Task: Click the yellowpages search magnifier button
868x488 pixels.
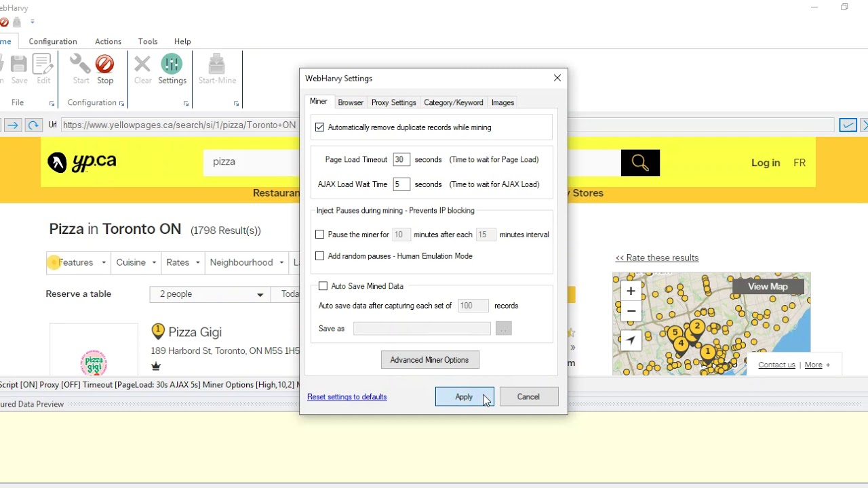Action: click(x=640, y=163)
